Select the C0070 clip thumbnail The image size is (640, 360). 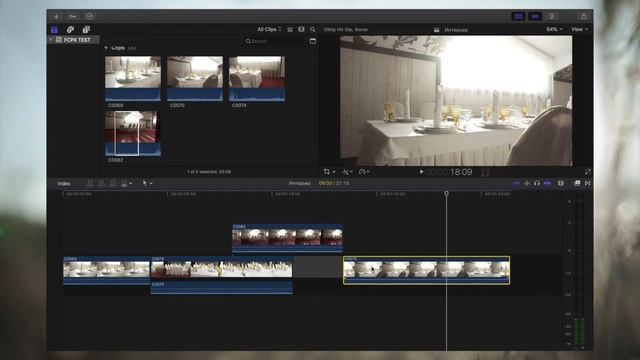coord(195,78)
